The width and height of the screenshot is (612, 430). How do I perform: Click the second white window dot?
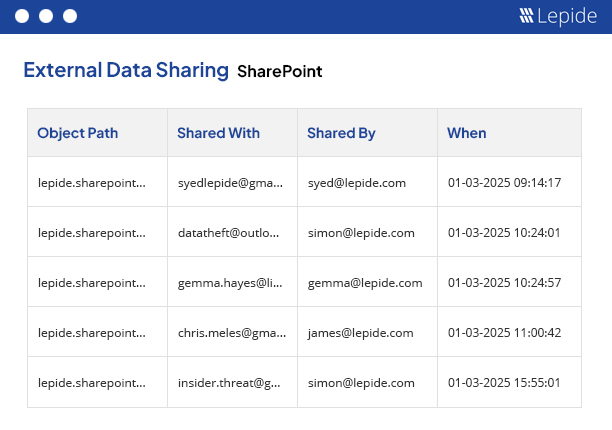pos(45,16)
